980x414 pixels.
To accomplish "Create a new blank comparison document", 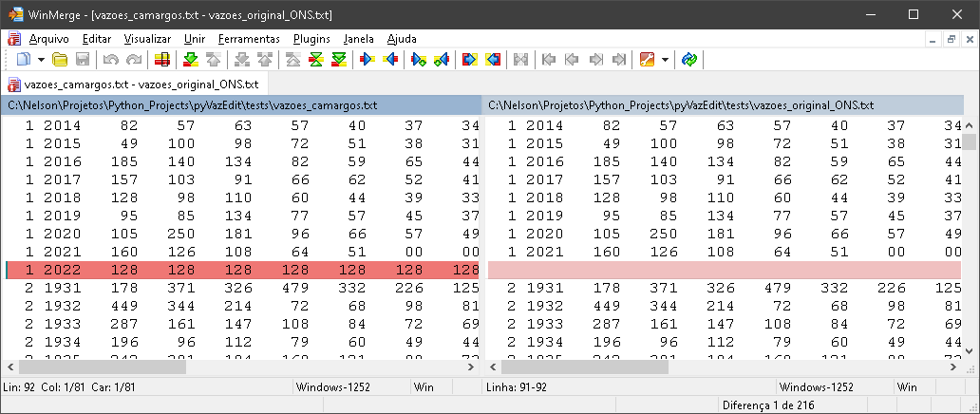I will [x=23, y=60].
